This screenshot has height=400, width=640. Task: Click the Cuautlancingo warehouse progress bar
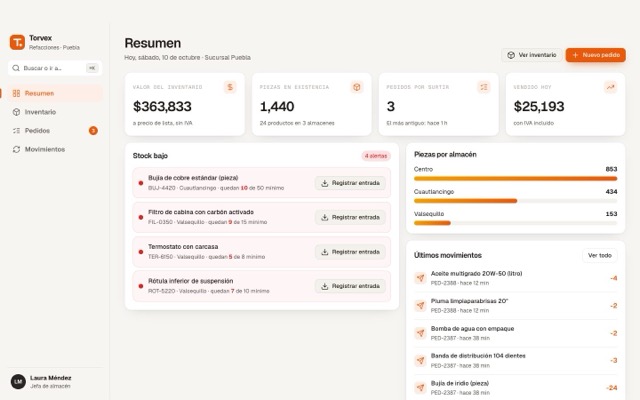(516, 201)
